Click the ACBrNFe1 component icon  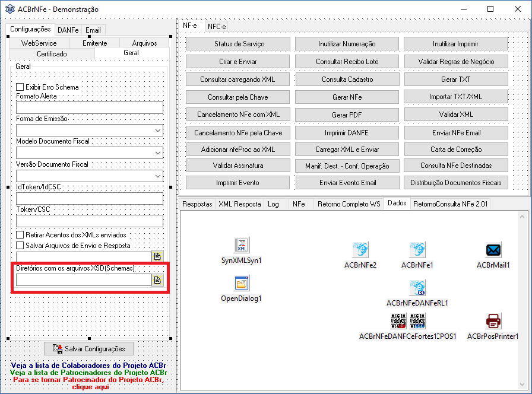click(417, 250)
